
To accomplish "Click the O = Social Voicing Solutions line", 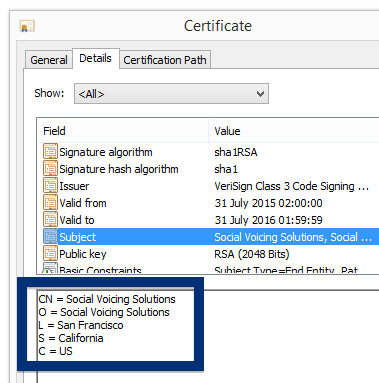I will click(104, 312).
